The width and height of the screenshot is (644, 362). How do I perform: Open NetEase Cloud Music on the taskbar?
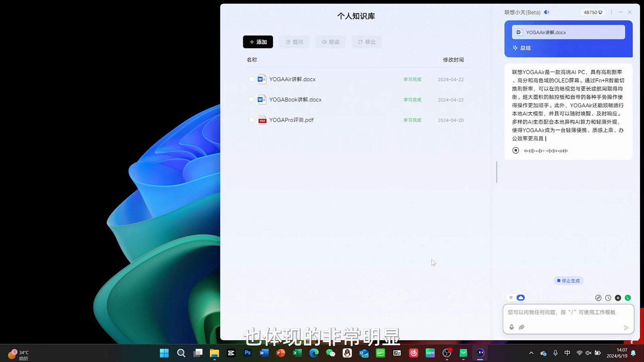pyautogui.click(x=414, y=353)
